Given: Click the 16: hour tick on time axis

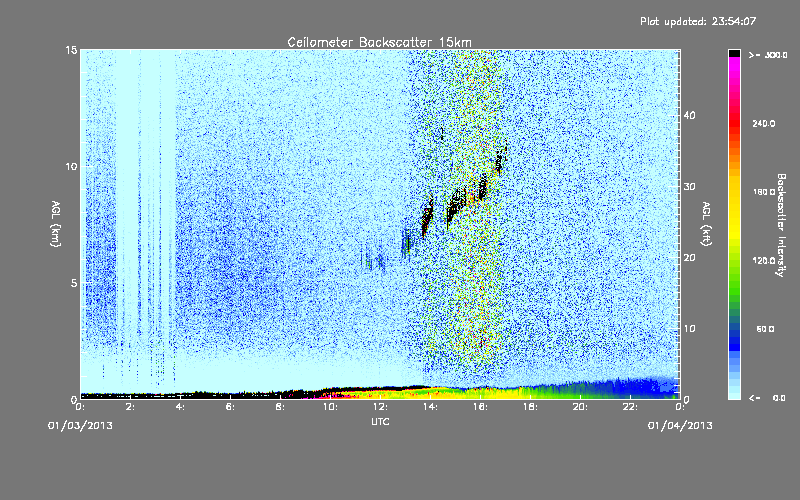Looking at the screenshot, I should (x=480, y=407).
